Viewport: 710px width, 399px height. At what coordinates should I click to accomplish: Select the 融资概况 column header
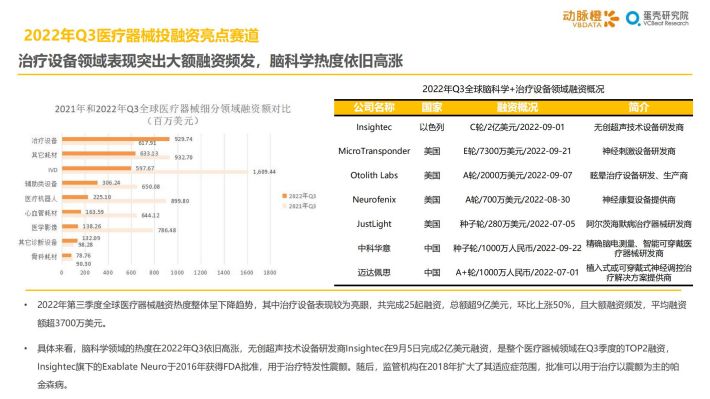(517, 107)
